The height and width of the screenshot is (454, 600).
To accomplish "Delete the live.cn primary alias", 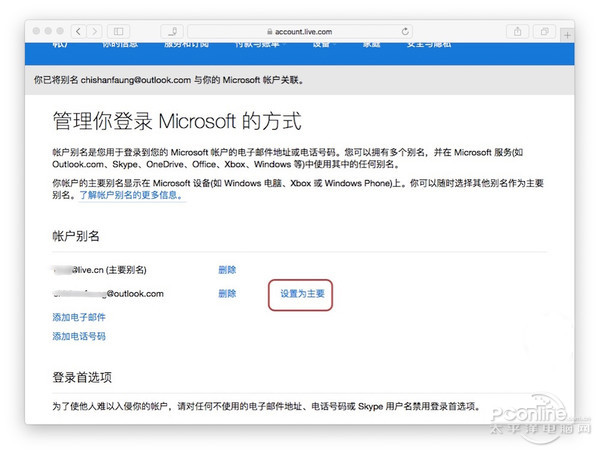I will pos(227,270).
